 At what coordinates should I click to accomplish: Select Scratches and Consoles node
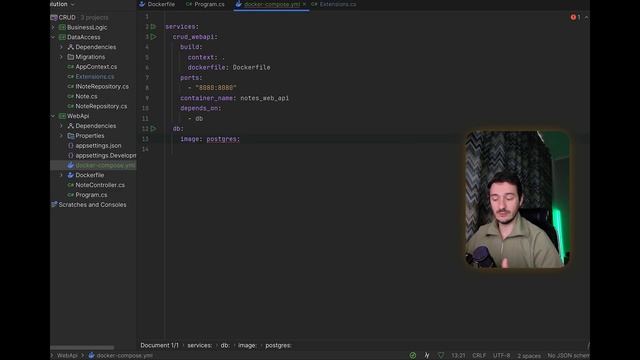point(92,204)
